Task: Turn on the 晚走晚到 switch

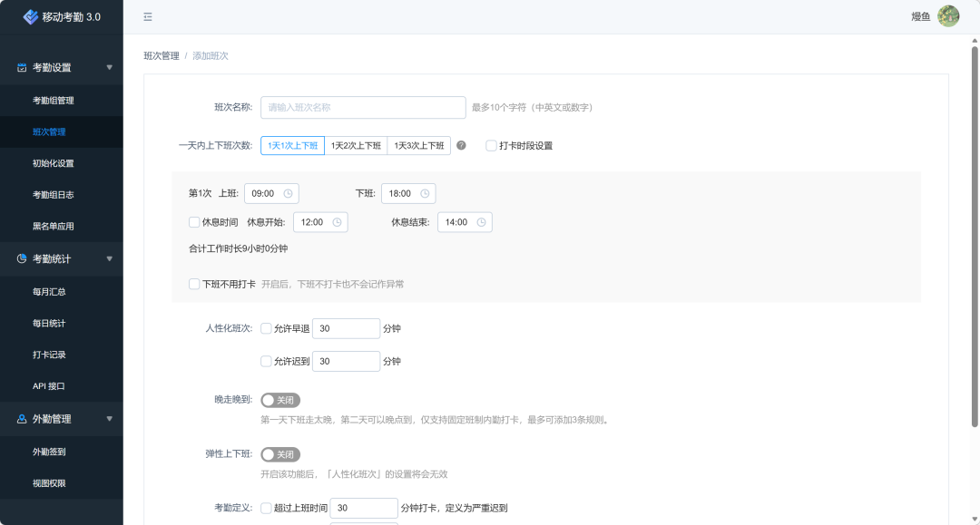Action: [x=279, y=400]
